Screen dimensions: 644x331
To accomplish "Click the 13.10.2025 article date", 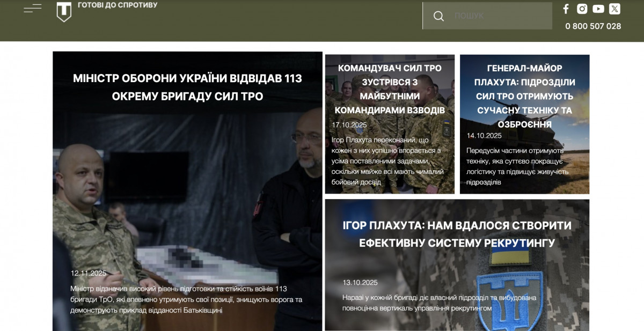I will [360, 283].
